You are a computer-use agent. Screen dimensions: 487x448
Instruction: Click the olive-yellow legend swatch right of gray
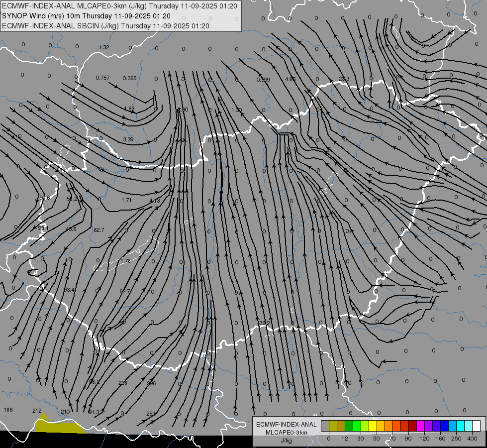tap(333, 426)
